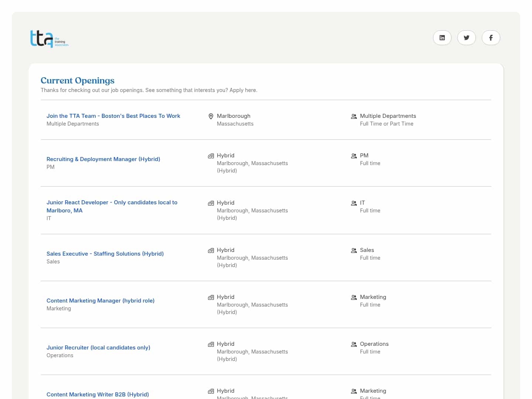Image resolution: width=532 pixels, height=399 pixels.
Task: View Sales Executive - Staffing Solutions job
Action: click(x=105, y=254)
